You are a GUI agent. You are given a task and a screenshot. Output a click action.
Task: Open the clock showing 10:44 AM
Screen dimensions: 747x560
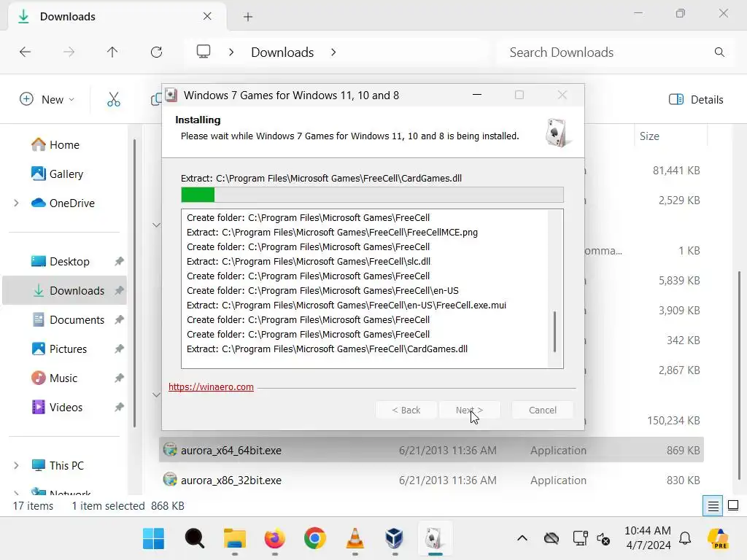(x=648, y=537)
